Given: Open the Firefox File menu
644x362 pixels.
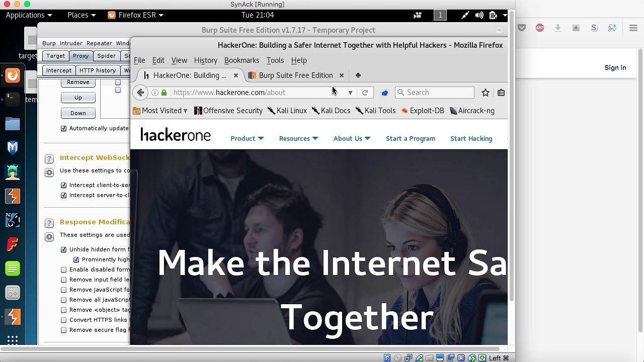Looking at the screenshot, I should point(139,60).
